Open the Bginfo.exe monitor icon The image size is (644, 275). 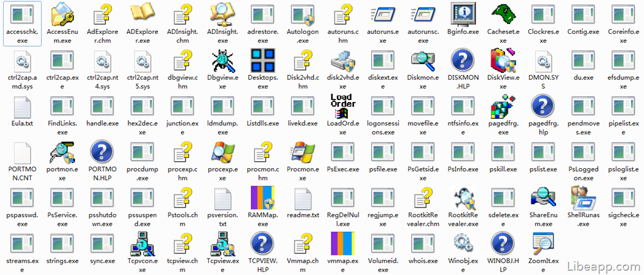point(463,14)
